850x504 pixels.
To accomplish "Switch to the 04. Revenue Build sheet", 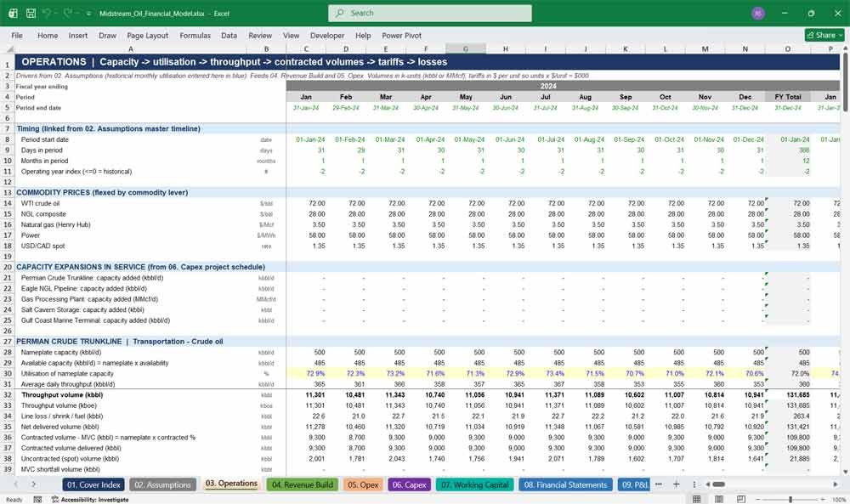I will (303, 485).
